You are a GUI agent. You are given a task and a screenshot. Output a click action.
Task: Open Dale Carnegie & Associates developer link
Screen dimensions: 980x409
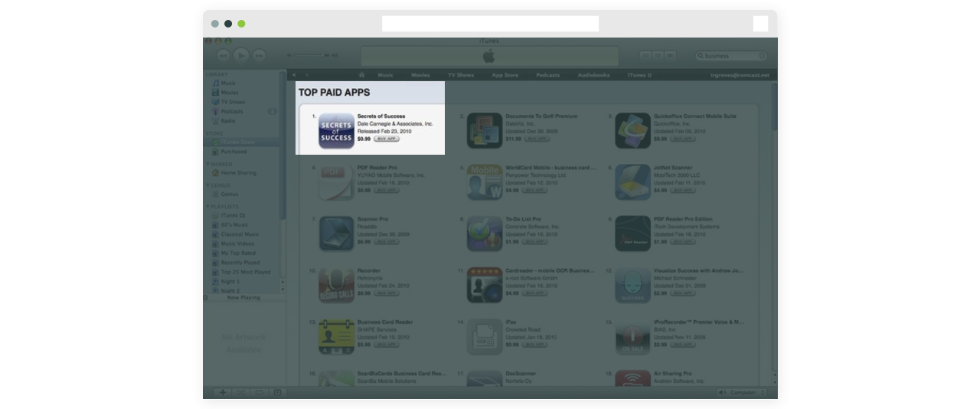coord(395,123)
